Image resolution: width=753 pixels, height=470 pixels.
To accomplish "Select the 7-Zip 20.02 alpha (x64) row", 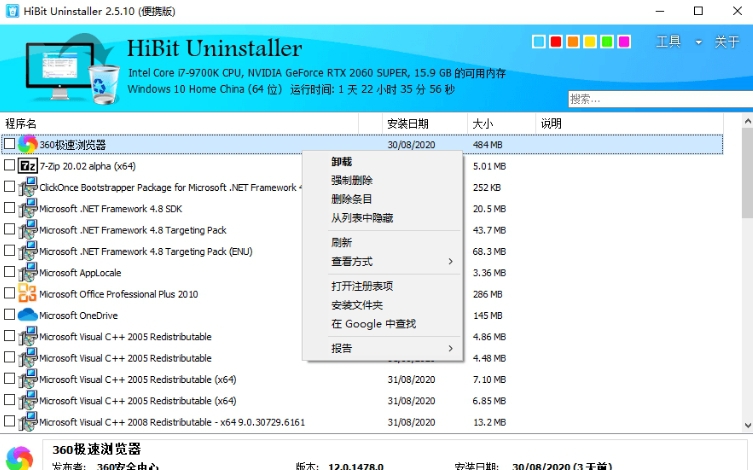I will coord(87,166).
